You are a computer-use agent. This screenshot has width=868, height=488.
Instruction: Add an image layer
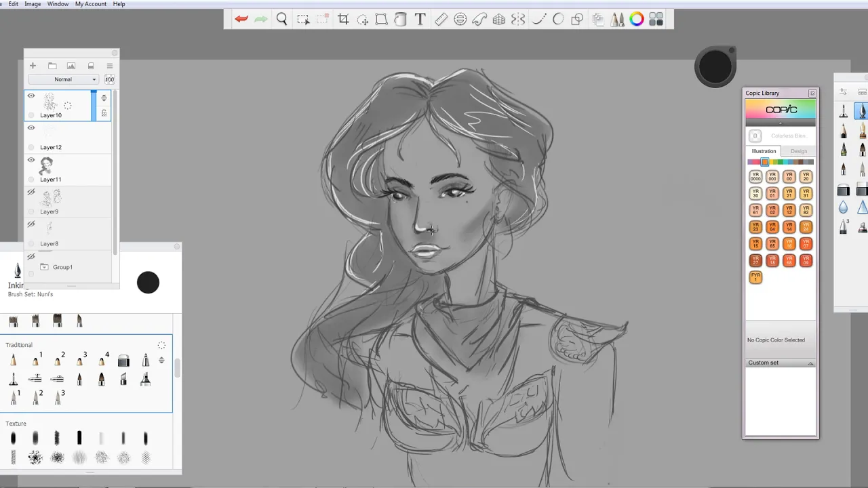point(71,66)
